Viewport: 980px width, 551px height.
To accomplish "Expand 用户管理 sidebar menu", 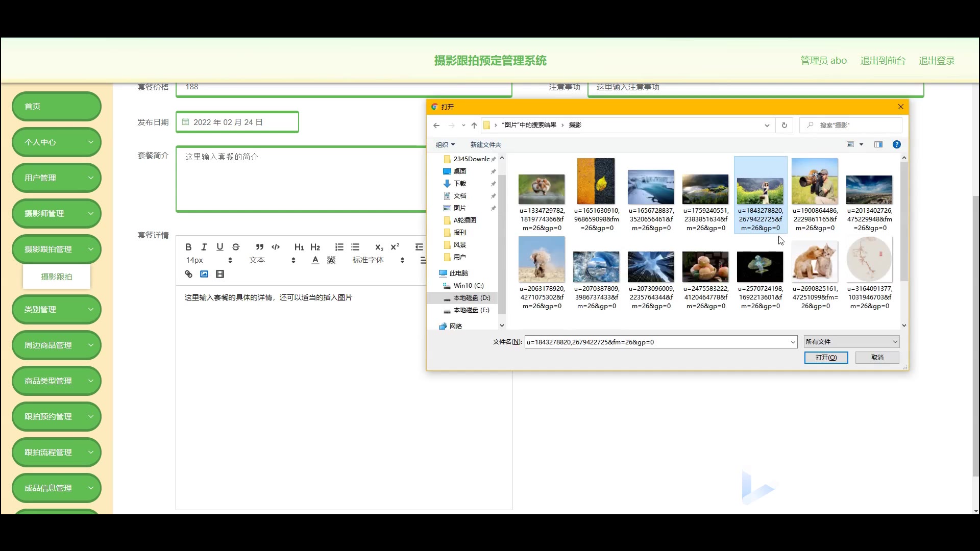I will pos(56,178).
